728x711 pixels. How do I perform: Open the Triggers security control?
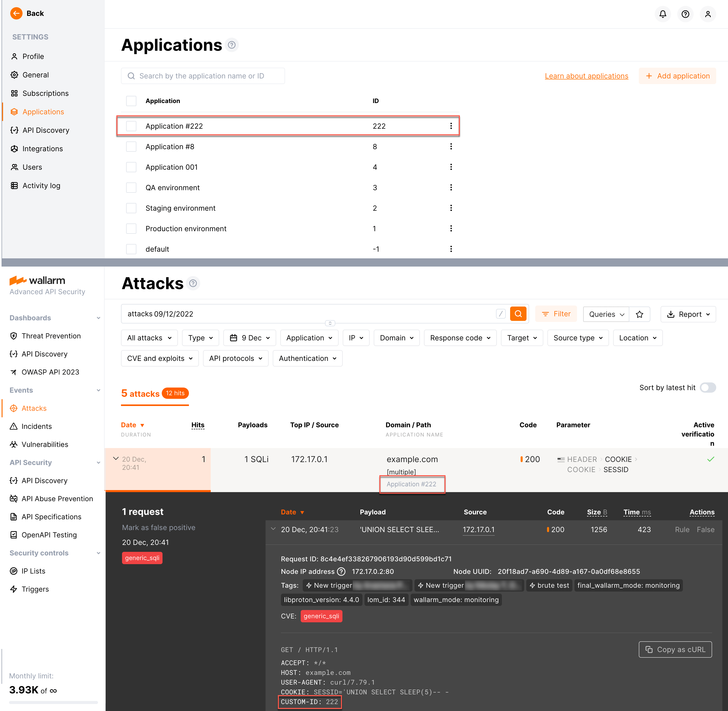coord(35,589)
